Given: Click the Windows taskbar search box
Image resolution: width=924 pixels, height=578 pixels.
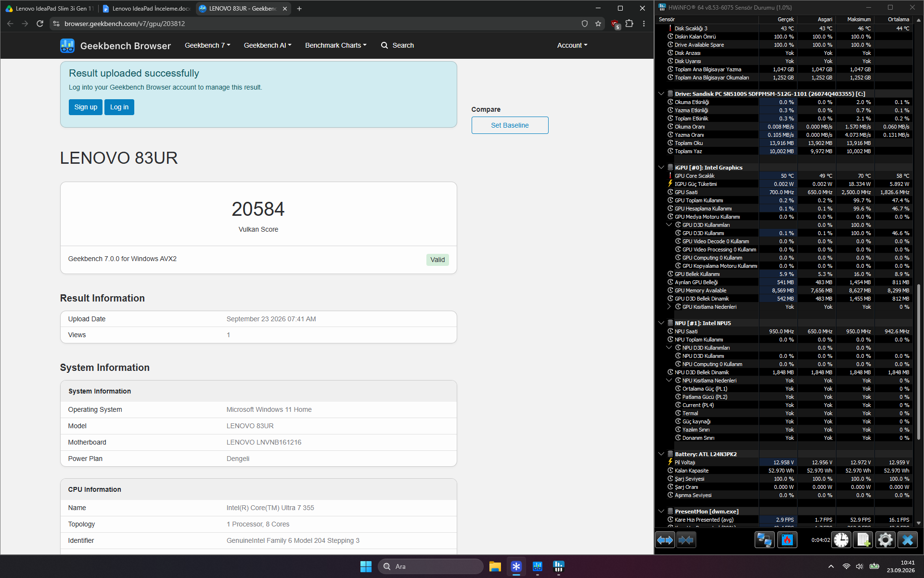Looking at the screenshot, I should (431, 566).
